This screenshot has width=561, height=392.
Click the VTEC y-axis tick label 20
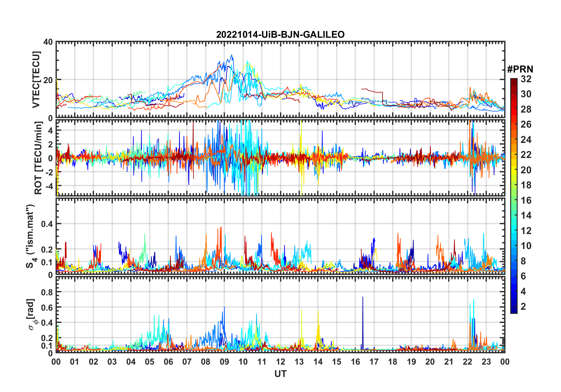pos(48,80)
